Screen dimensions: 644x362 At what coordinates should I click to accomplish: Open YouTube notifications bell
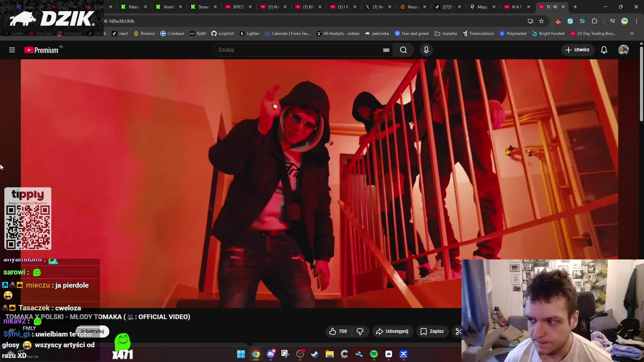click(604, 50)
